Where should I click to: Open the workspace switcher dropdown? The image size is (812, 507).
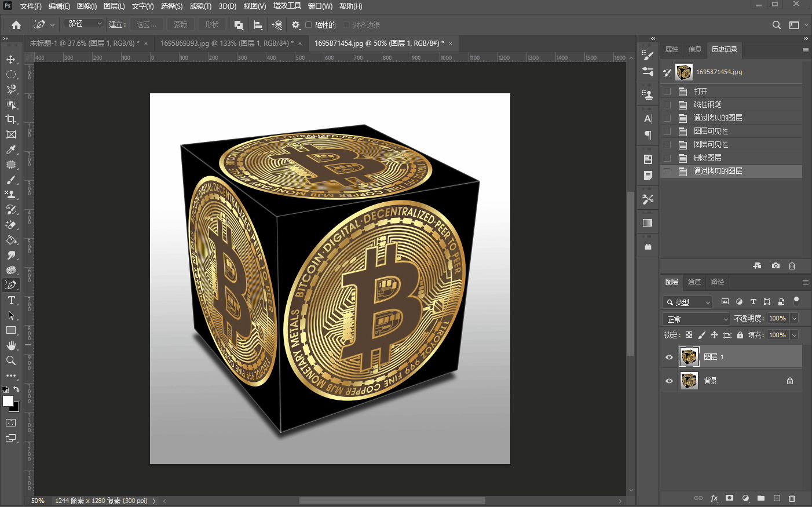coord(798,25)
